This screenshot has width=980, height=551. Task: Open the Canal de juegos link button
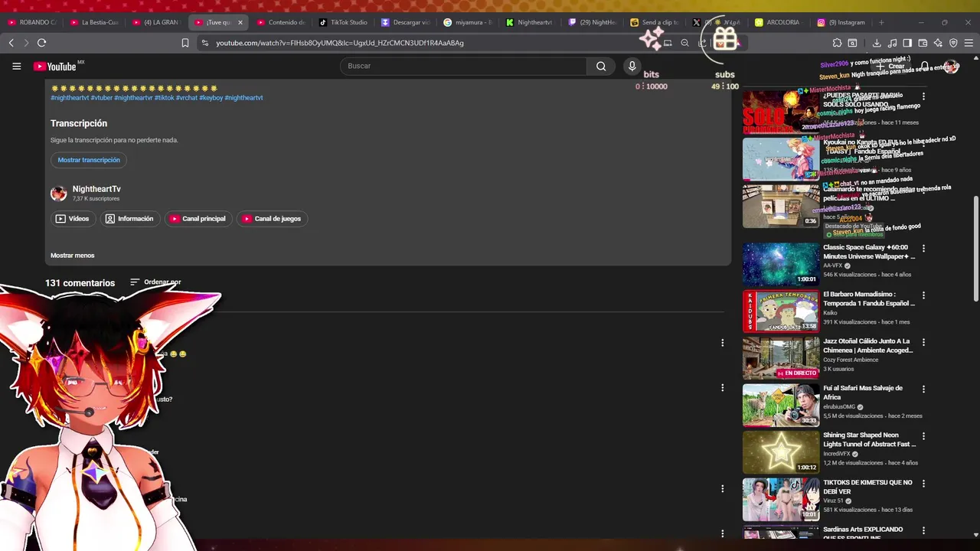(x=272, y=219)
